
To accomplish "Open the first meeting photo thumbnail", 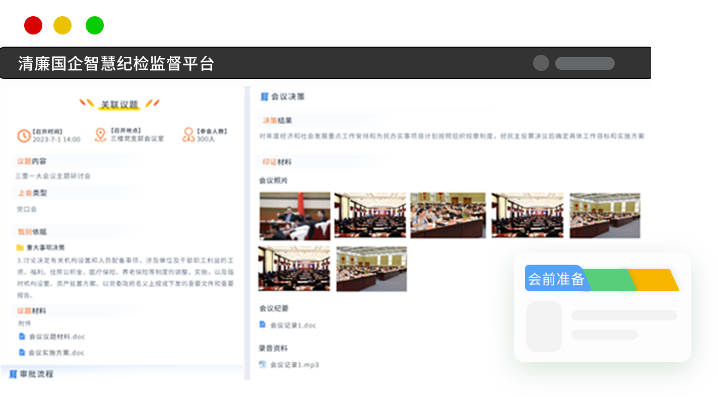I will 294,216.
